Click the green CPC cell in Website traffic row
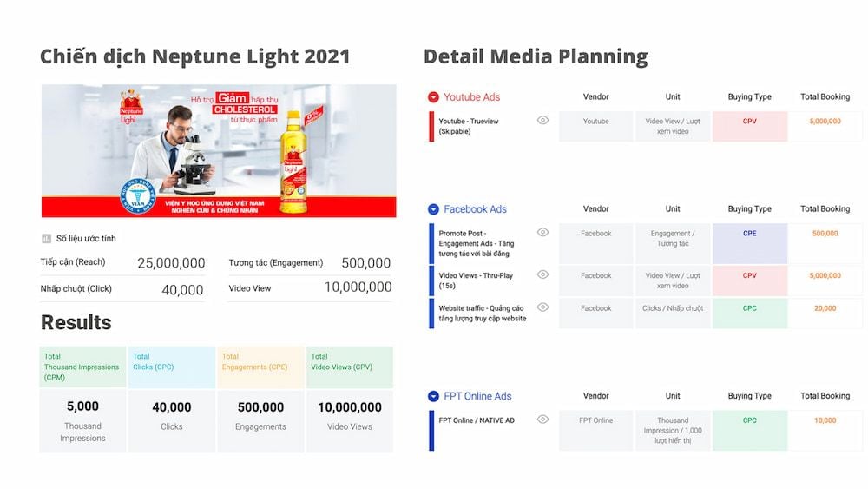This screenshot has height=489, width=868. click(750, 314)
